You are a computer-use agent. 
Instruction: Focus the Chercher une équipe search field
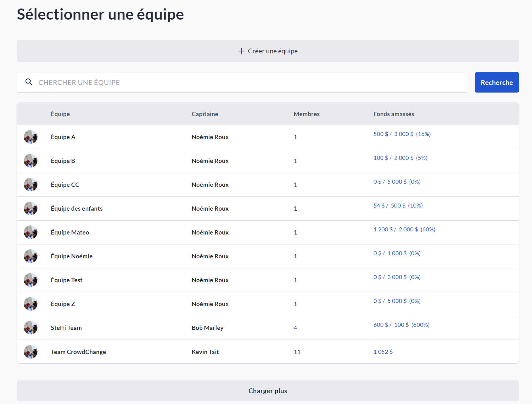250,82
